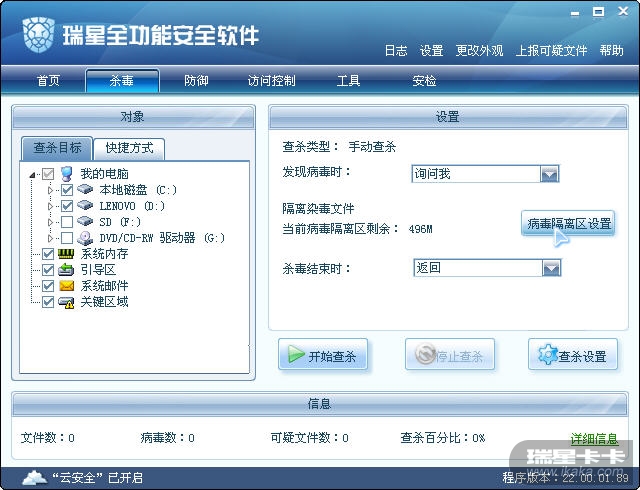Expand the 本地磁盘 (C:) tree node
640x490 pixels.
coord(50,190)
